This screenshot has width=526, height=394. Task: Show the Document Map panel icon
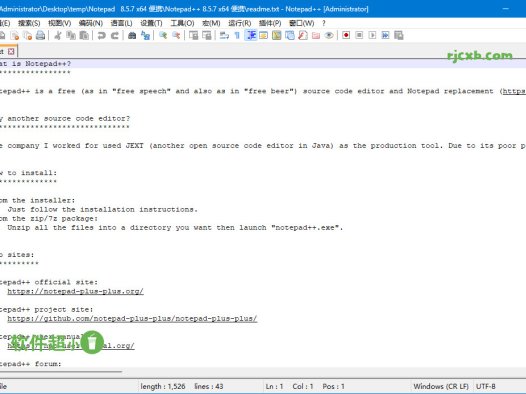pyautogui.click(x=277, y=35)
